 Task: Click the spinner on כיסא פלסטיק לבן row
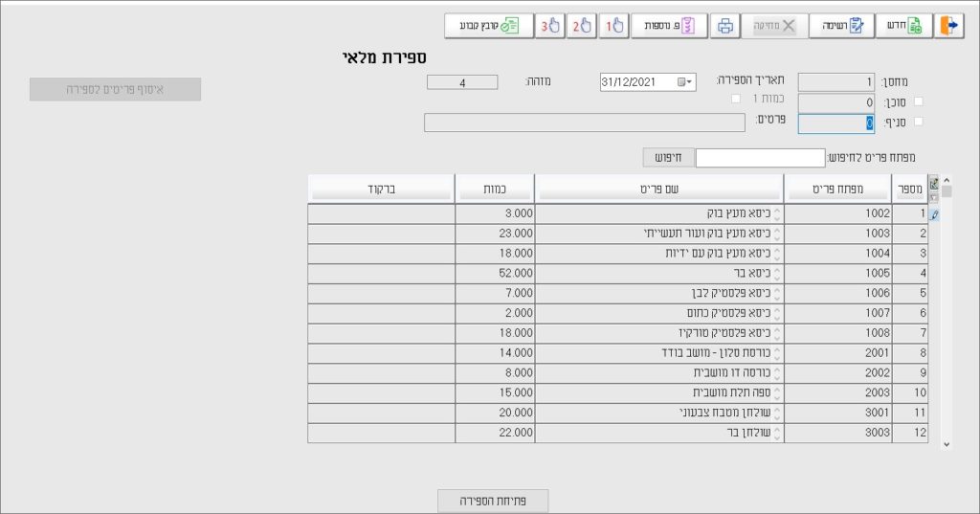[x=777, y=293]
